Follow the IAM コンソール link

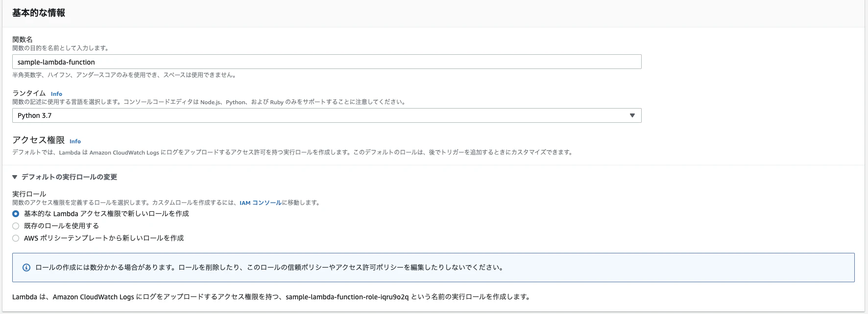click(261, 202)
